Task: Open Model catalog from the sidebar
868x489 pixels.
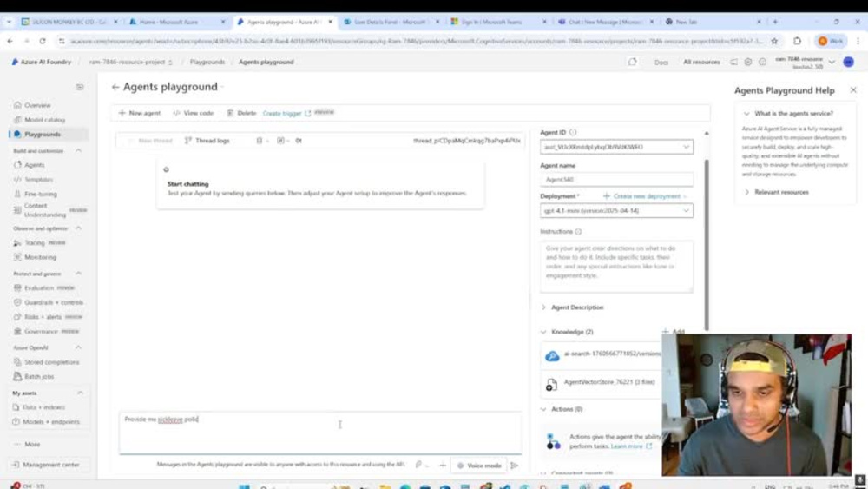Action: click(44, 120)
